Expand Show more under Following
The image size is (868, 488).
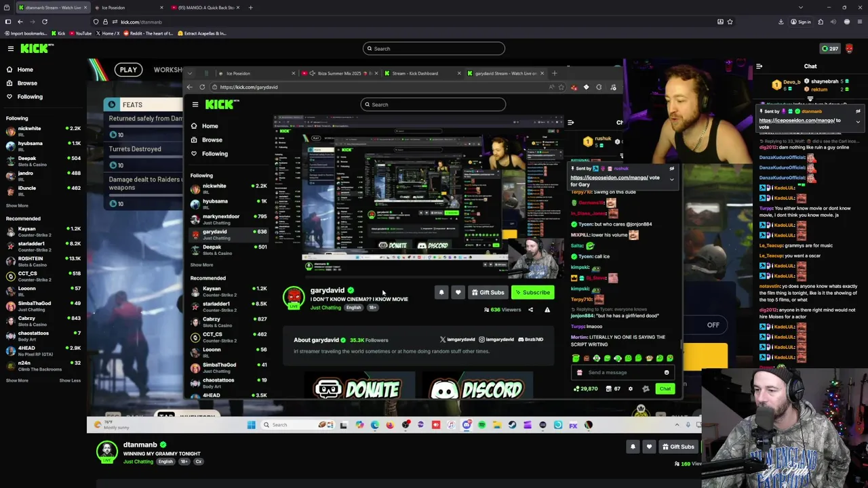17,205
